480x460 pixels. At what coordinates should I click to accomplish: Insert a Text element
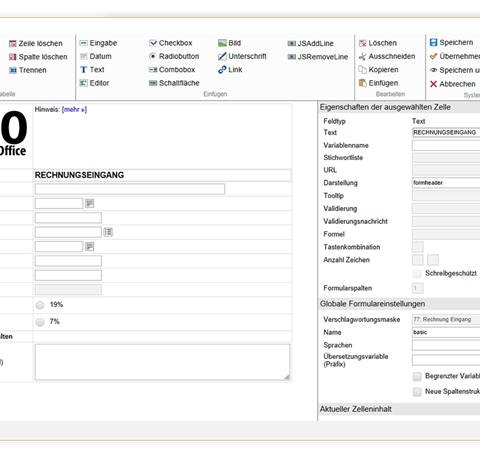point(92,70)
